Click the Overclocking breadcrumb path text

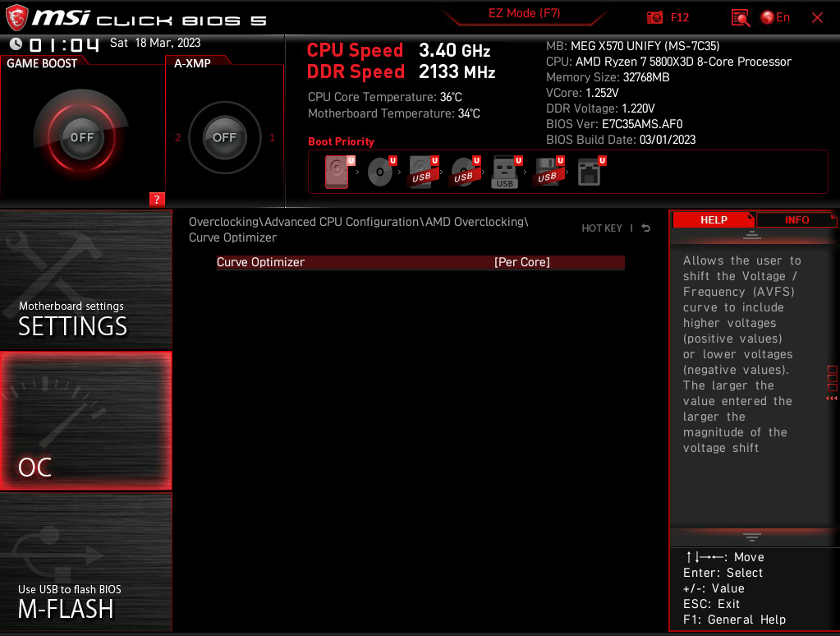[x=358, y=229]
